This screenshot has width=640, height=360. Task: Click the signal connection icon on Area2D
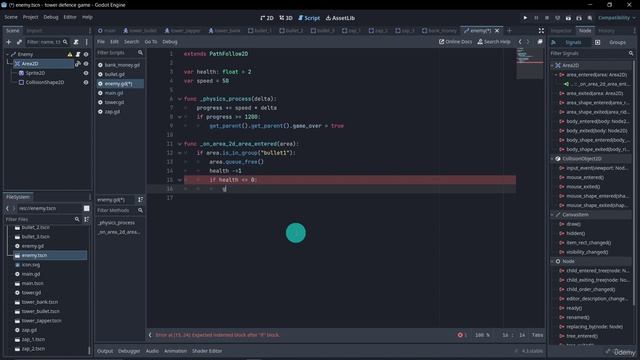(78, 64)
